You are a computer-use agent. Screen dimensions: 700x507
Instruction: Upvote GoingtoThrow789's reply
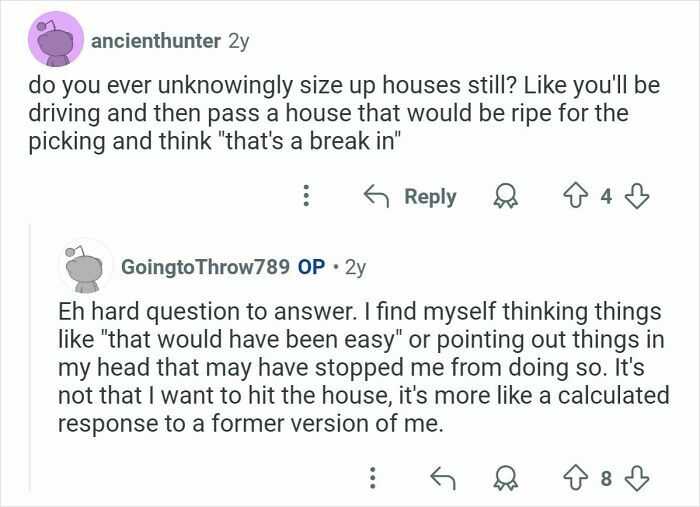(x=575, y=478)
